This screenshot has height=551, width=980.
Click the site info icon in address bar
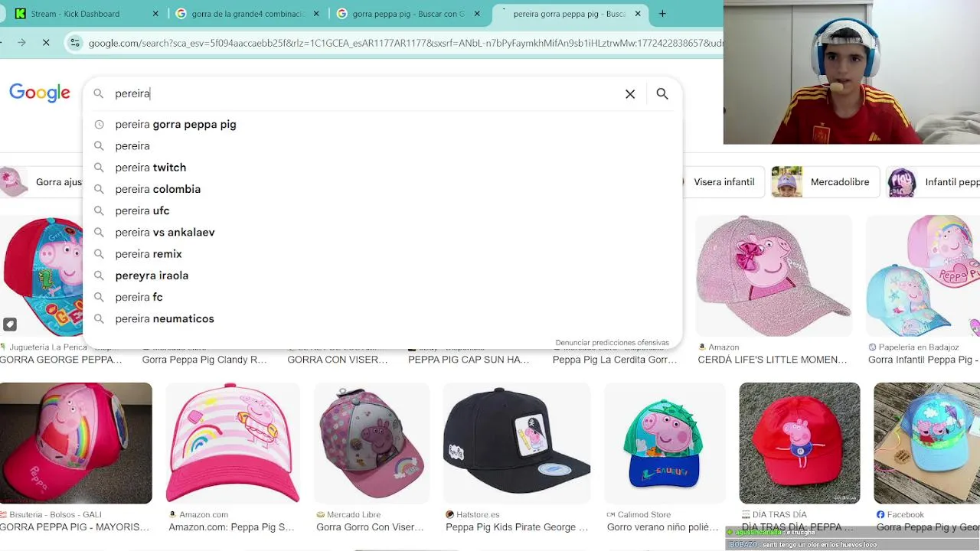(x=75, y=43)
